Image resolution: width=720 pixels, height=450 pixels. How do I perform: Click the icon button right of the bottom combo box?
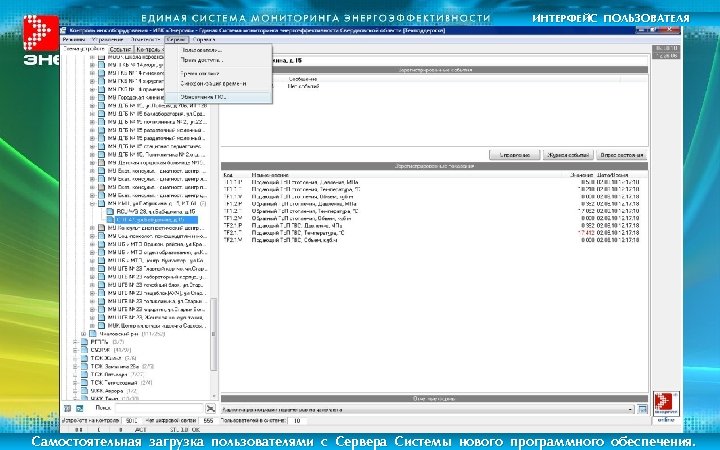[x=642, y=409]
